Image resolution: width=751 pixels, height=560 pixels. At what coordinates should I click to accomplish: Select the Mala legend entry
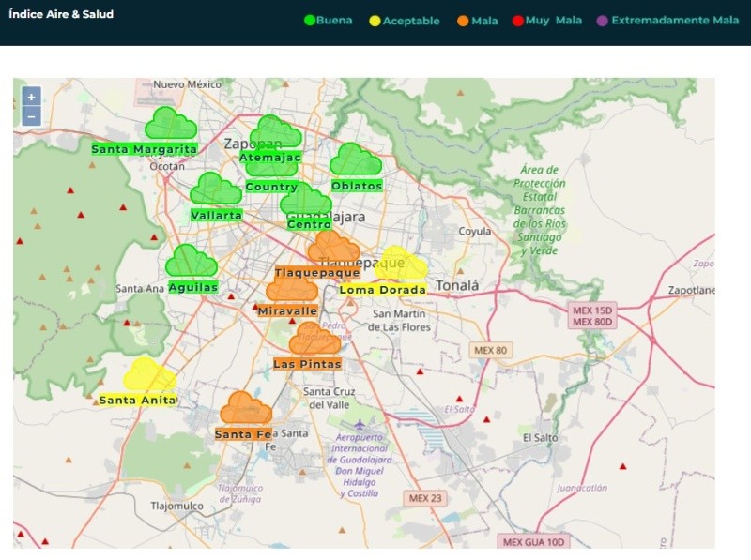pyautogui.click(x=478, y=21)
